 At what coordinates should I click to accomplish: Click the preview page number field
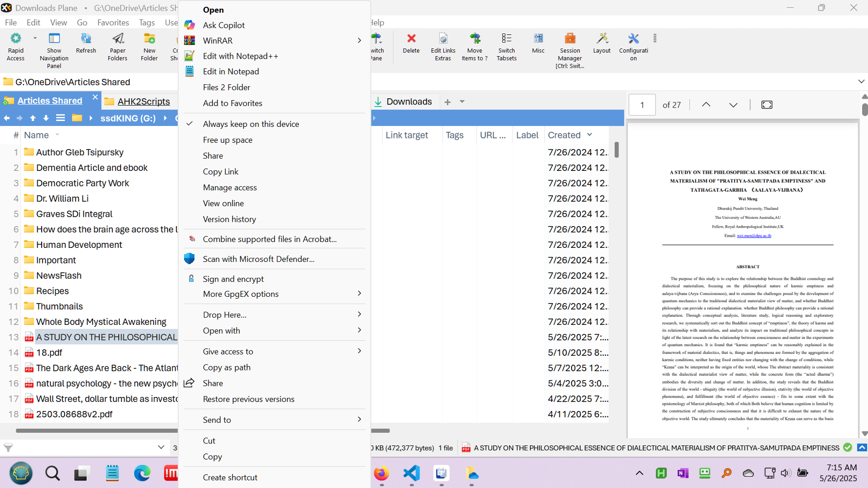point(642,105)
